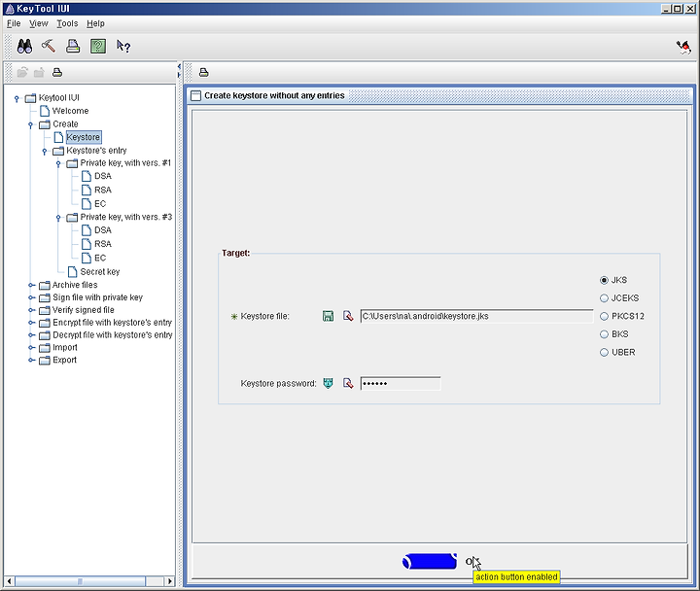The height and width of the screenshot is (591, 700).
Task: Click the print icon above Create keystore panel
Action: tap(203, 72)
